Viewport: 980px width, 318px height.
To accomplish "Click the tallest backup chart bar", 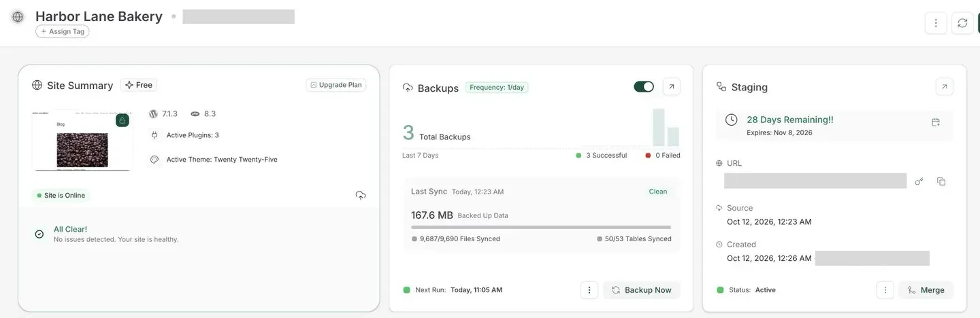I will [x=658, y=128].
